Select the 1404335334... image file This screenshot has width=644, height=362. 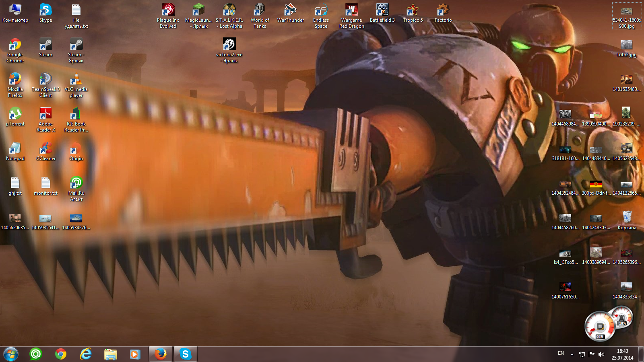coord(627,290)
